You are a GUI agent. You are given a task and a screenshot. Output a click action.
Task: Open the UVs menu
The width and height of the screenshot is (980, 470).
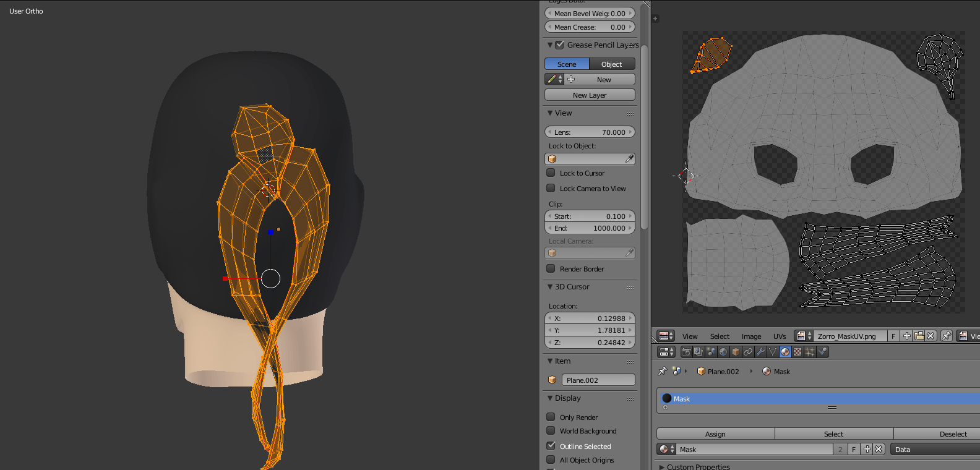coord(779,336)
